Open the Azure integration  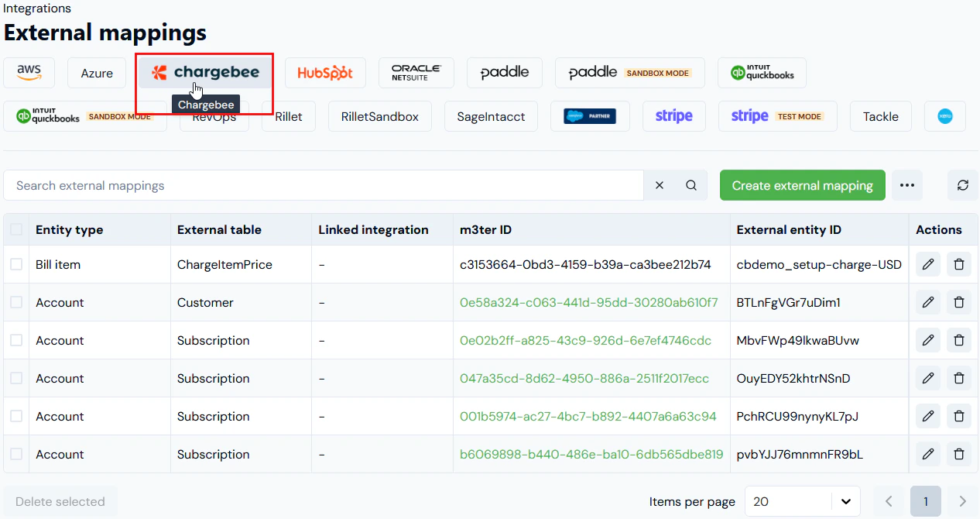pos(97,73)
